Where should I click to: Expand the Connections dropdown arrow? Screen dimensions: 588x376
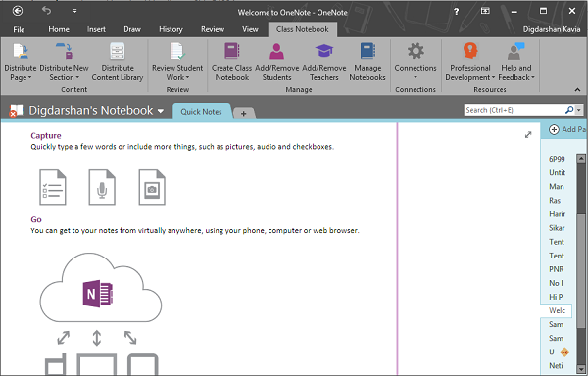416,78
